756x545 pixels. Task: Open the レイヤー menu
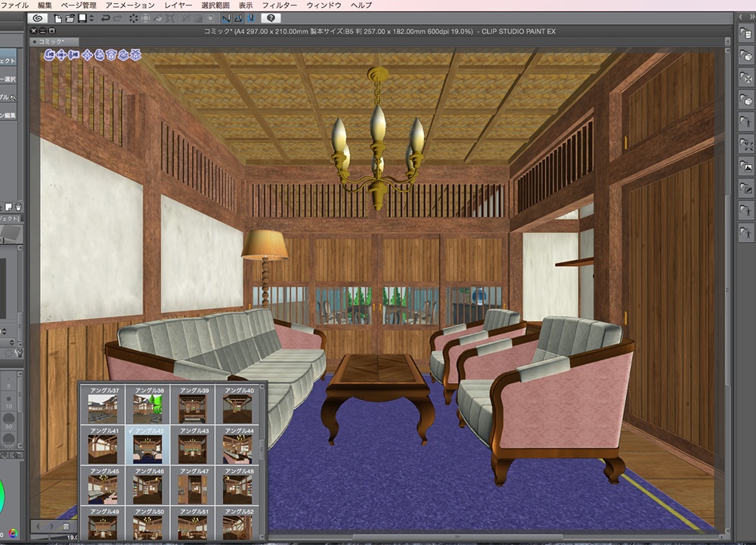[178, 5]
